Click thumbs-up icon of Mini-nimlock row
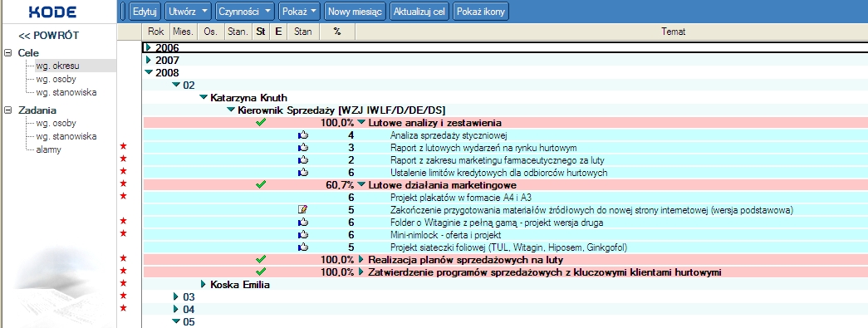Image resolution: width=868 pixels, height=328 pixels. coord(303,234)
